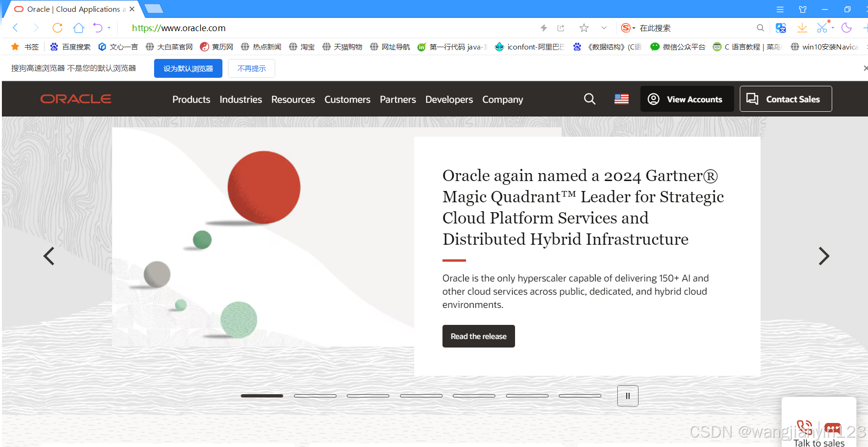Open the Industries menu
Screen dimensions: 868x447
(241, 99)
